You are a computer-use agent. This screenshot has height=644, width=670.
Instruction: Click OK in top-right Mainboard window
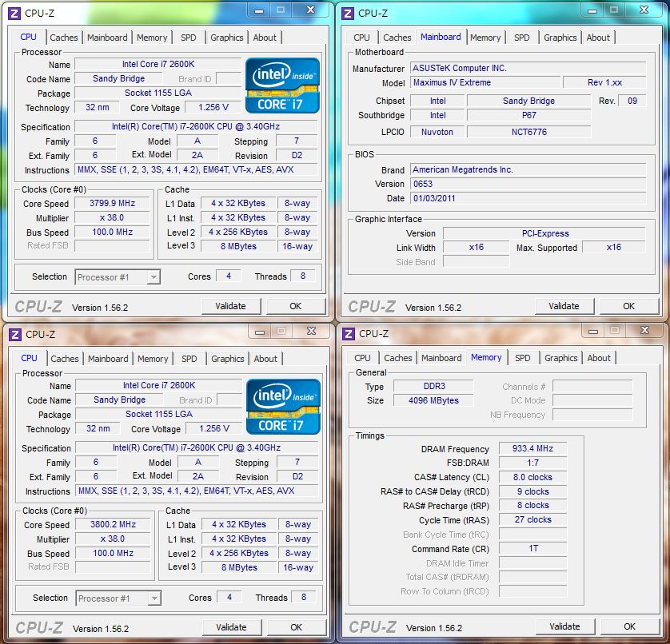tap(629, 306)
